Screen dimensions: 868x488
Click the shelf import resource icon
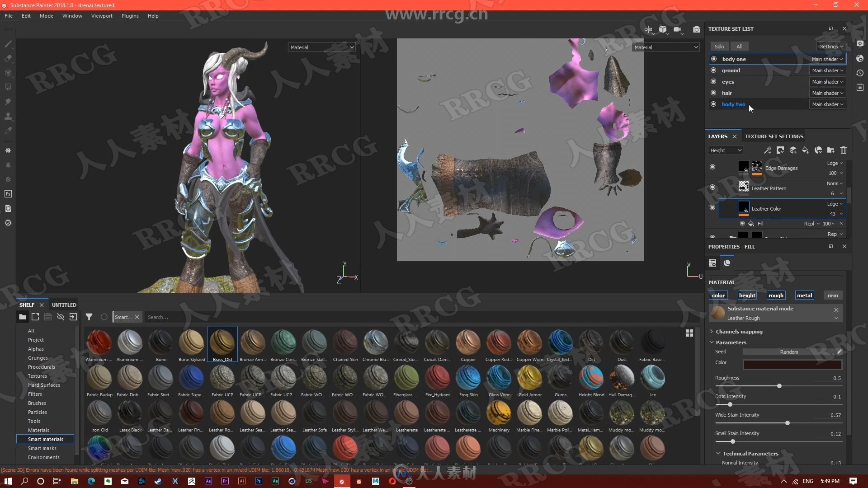click(x=73, y=317)
